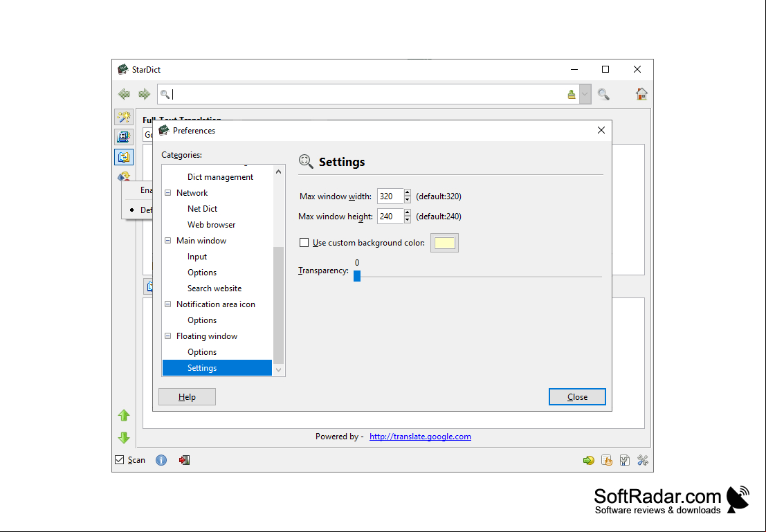Click the green up arrow in sidebar
This screenshot has height=532, width=766.
124,415
